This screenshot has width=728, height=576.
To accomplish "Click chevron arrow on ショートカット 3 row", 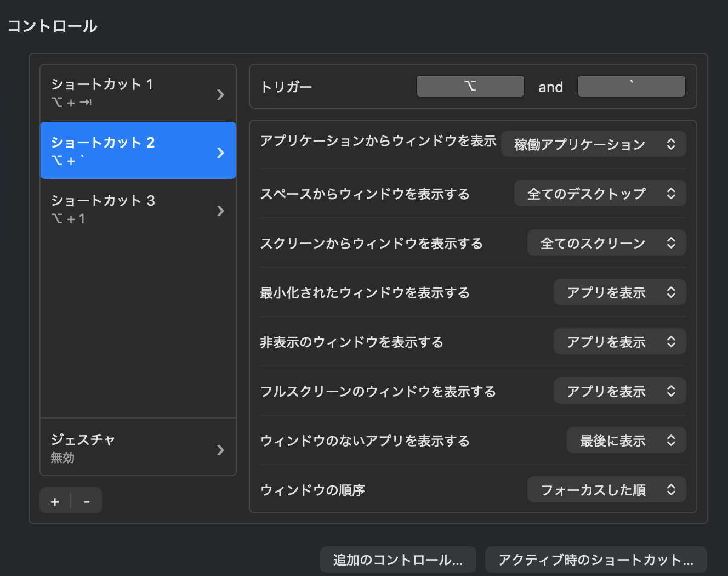I will pos(220,211).
